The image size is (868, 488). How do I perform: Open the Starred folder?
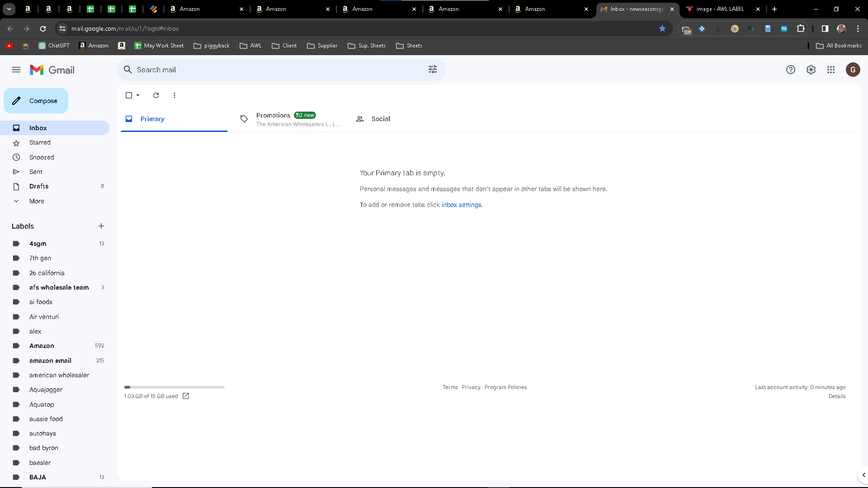(55, 142)
